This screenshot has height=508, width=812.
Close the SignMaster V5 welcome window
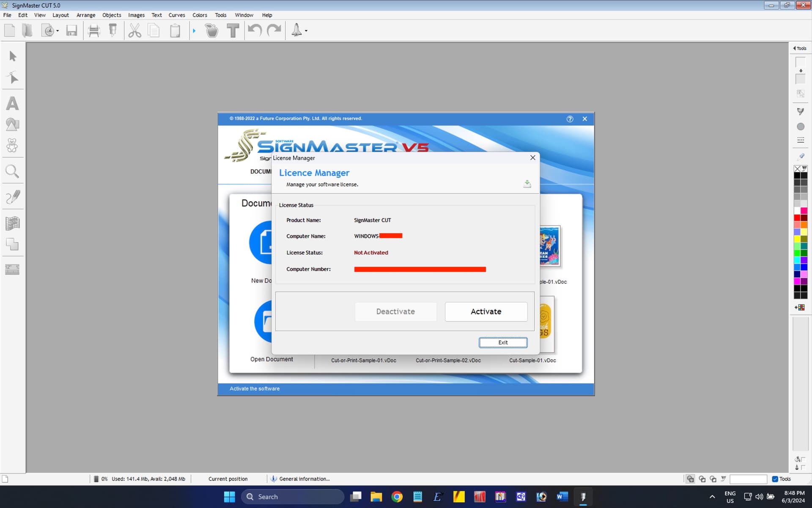pos(584,119)
